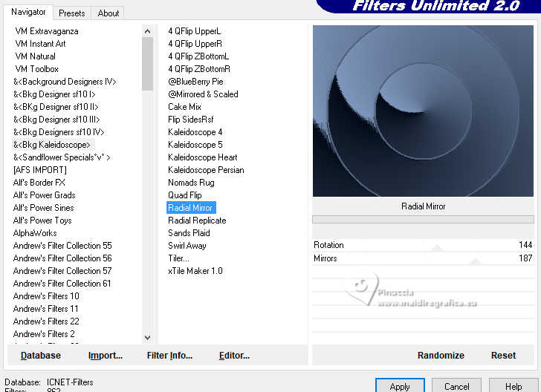The image size is (541, 392).
Task: Select Andrew's Filters 2 category
Action: 44,334
